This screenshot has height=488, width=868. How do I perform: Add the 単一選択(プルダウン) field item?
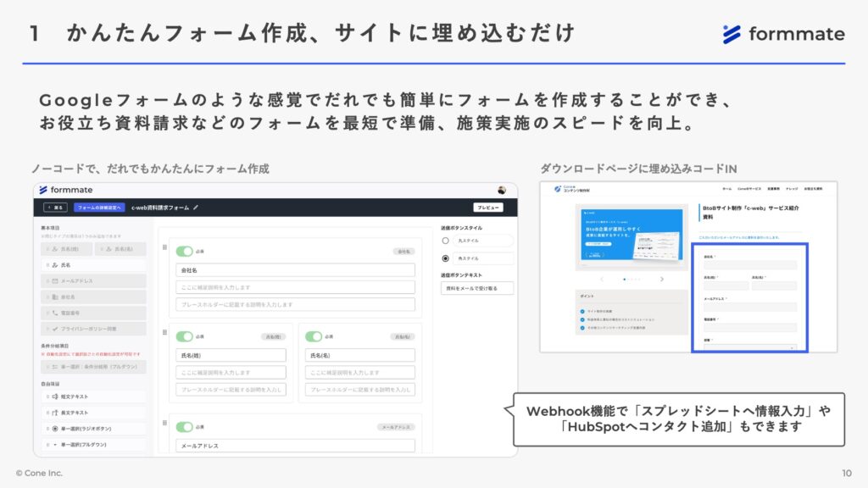[93, 445]
